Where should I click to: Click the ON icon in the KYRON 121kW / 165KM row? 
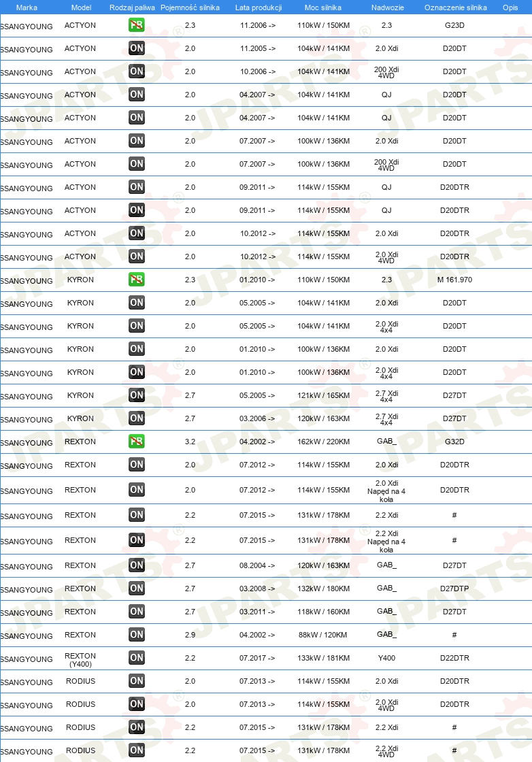point(137,395)
